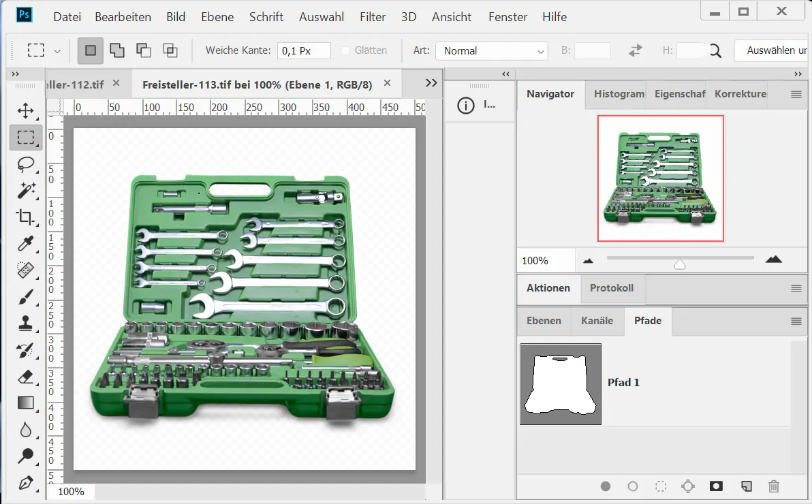Toggle the add to selection mode
The height and width of the screenshot is (504, 812).
[x=117, y=50]
